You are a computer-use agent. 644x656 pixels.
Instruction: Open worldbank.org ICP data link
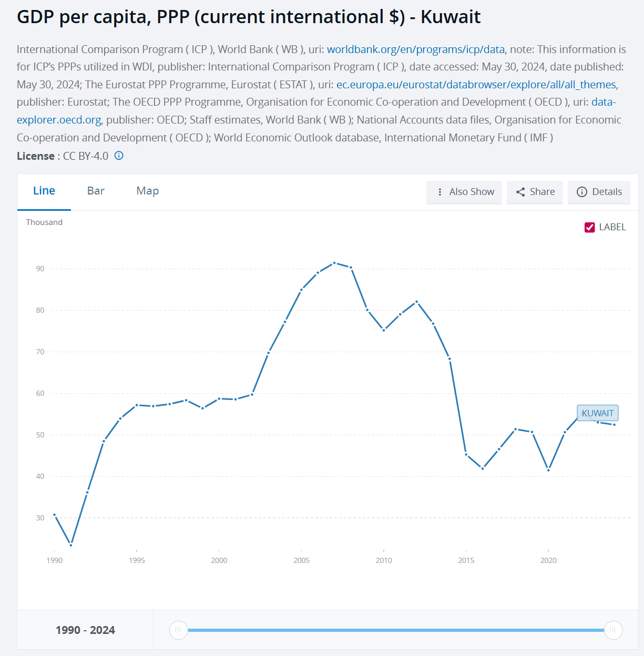pyautogui.click(x=415, y=49)
